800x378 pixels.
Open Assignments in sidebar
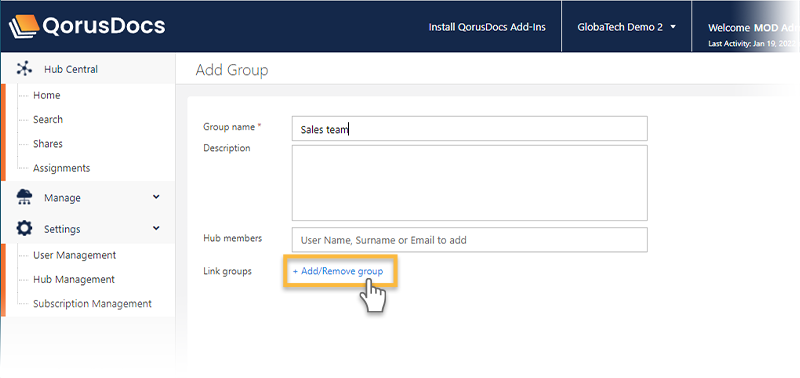pos(62,168)
